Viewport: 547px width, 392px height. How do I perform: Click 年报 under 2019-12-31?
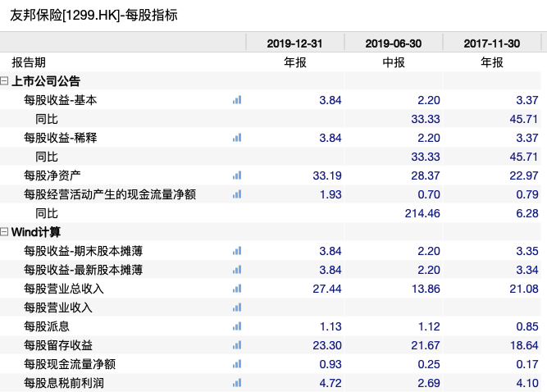pos(294,62)
